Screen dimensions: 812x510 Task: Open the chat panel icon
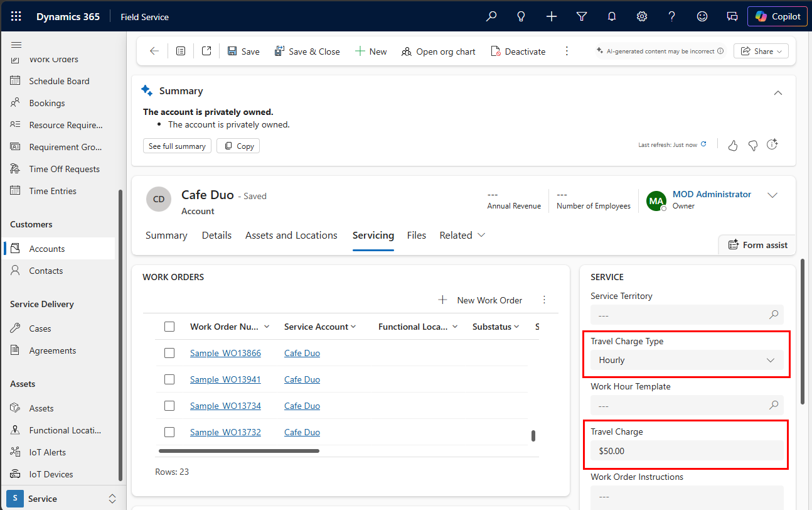click(732, 16)
